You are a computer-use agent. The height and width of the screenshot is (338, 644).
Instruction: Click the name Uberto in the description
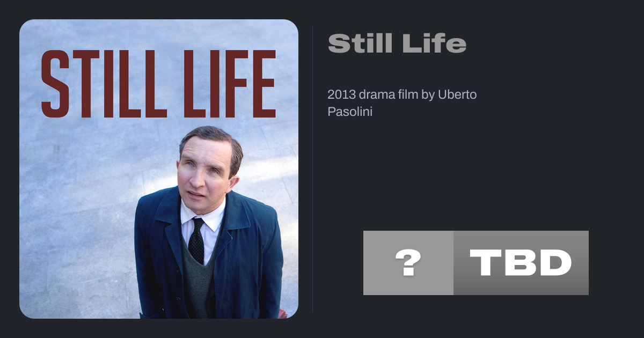pyautogui.click(x=457, y=95)
